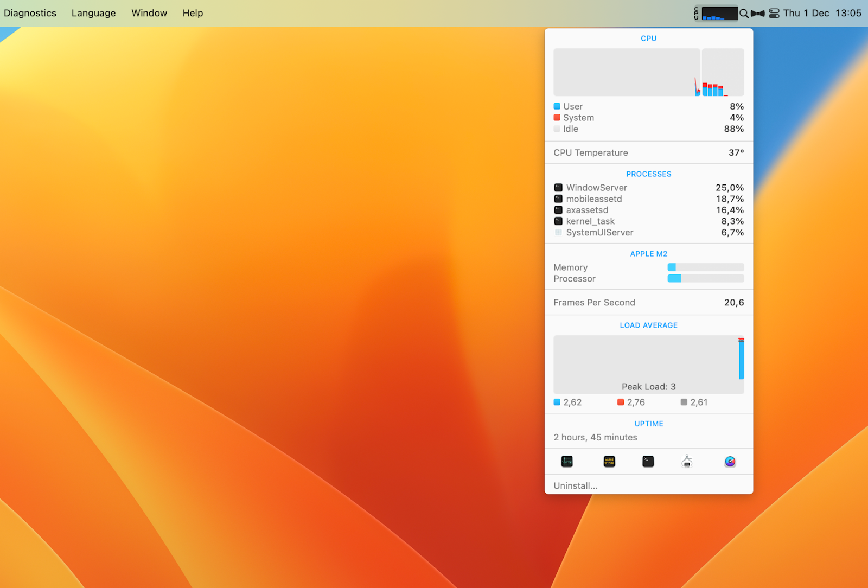Click the 'Peak Load: 3' label

click(649, 387)
